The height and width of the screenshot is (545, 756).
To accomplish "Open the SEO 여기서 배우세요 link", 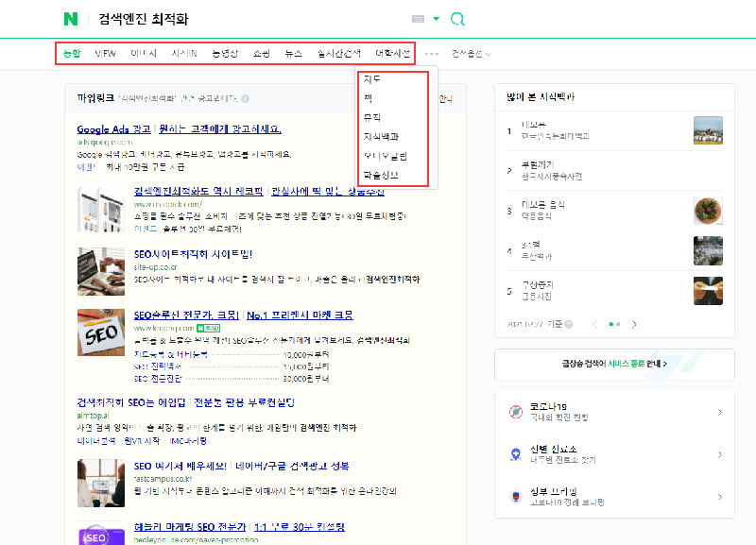I will click(180, 466).
